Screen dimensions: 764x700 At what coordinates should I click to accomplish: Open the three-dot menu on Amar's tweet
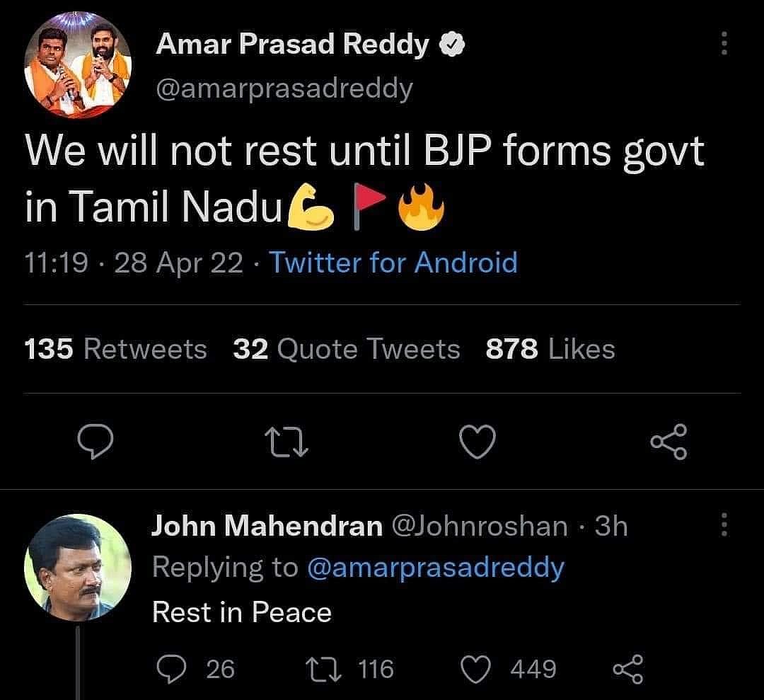(x=723, y=44)
